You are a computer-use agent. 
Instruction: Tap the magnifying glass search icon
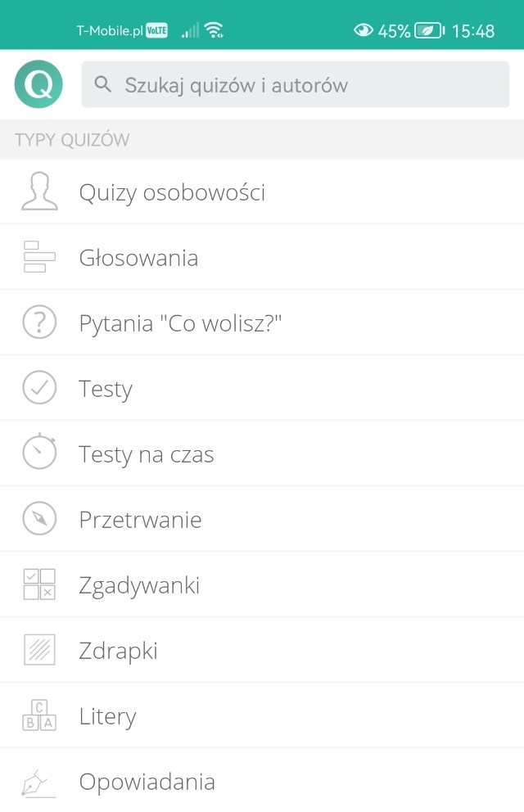click(x=103, y=84)
